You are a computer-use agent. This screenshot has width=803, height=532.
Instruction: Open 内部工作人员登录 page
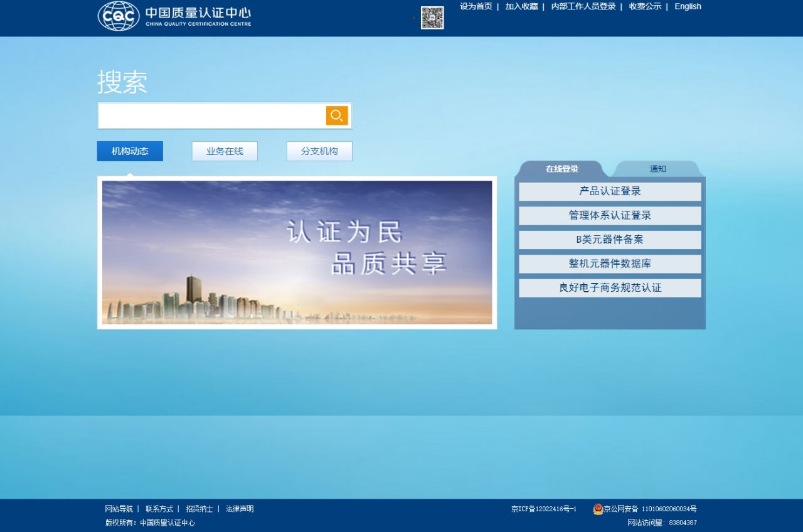pyautogui.click(x=582, y=6)
